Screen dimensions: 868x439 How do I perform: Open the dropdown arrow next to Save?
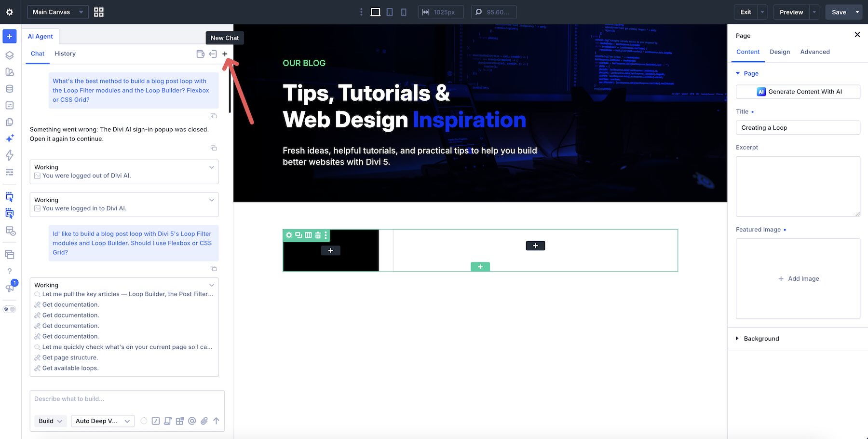point(857,12)
